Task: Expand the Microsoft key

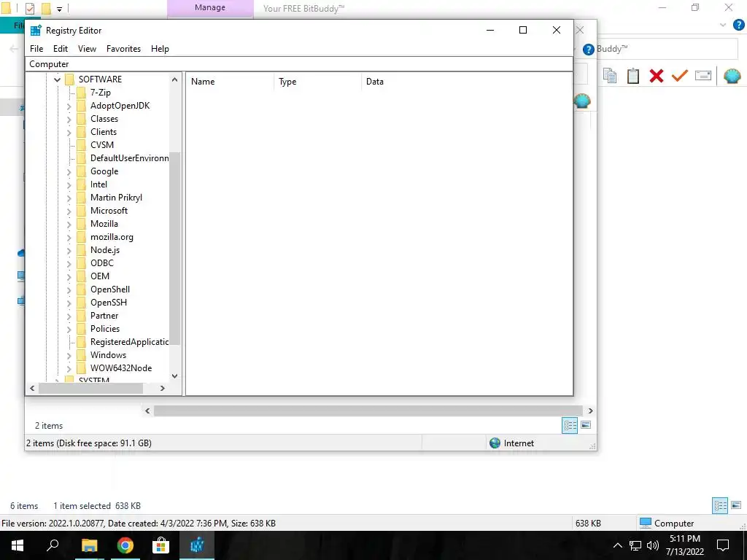Action: [x=69, y=211]
